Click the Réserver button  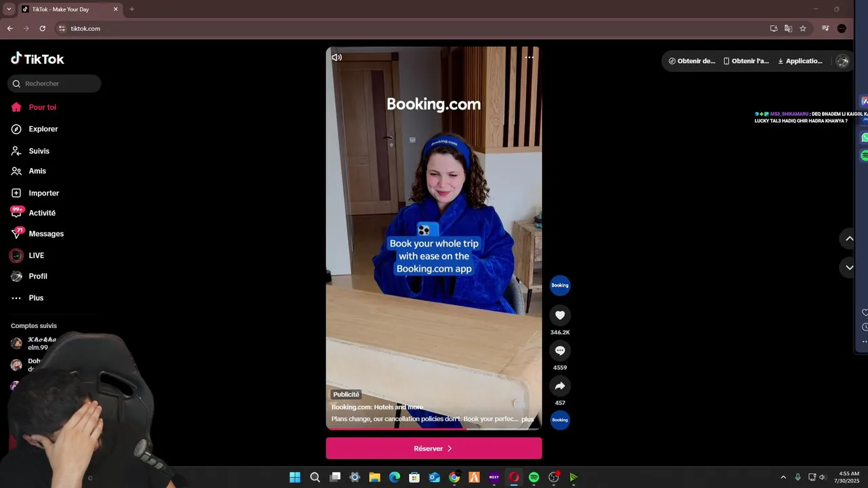(x=434, y=449)
